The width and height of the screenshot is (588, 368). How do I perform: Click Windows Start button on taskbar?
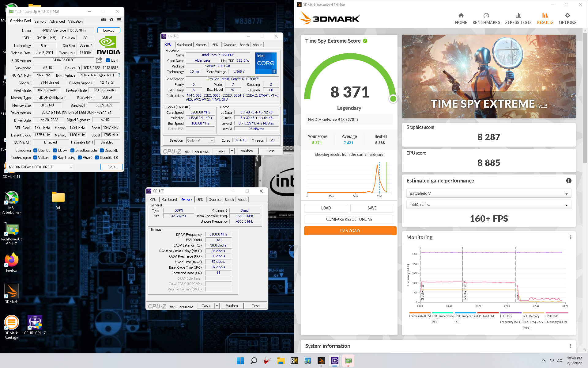tap(240, 361)
